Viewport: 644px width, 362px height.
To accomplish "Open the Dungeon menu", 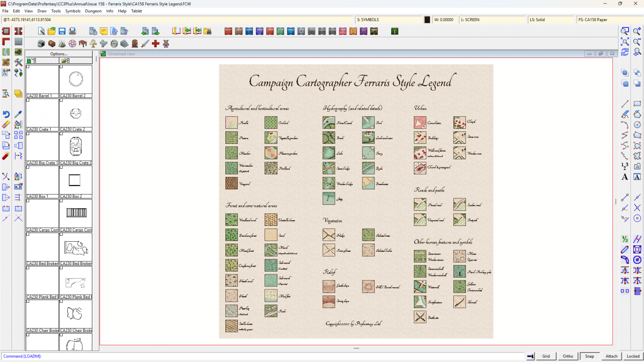I will (x=93, y=11).
